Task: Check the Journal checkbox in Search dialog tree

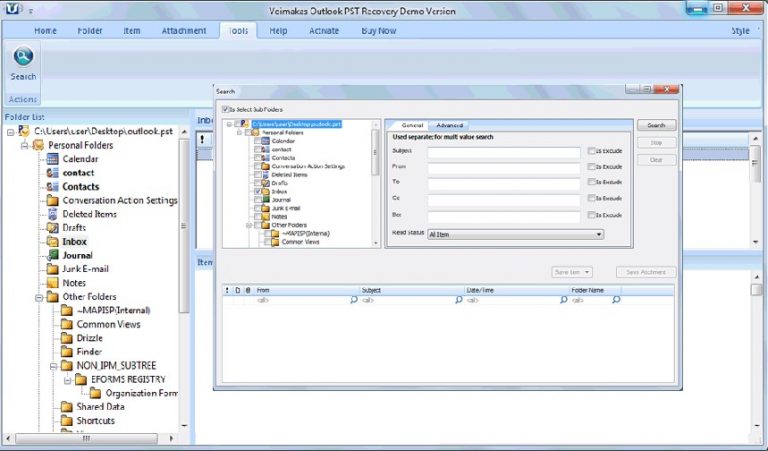Action: [x=258, y=200]
